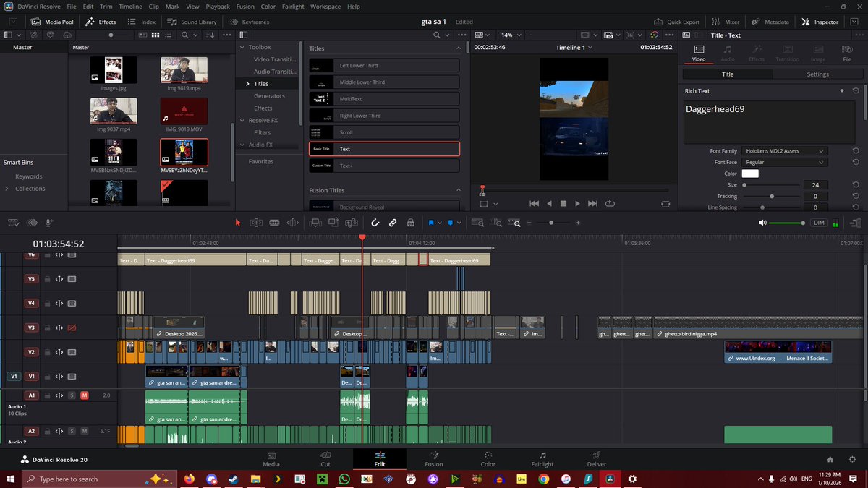The width and height of the screenshot is (868, 488).
Task: Open Windows Start menu
Action: click(x=10, y=479)
